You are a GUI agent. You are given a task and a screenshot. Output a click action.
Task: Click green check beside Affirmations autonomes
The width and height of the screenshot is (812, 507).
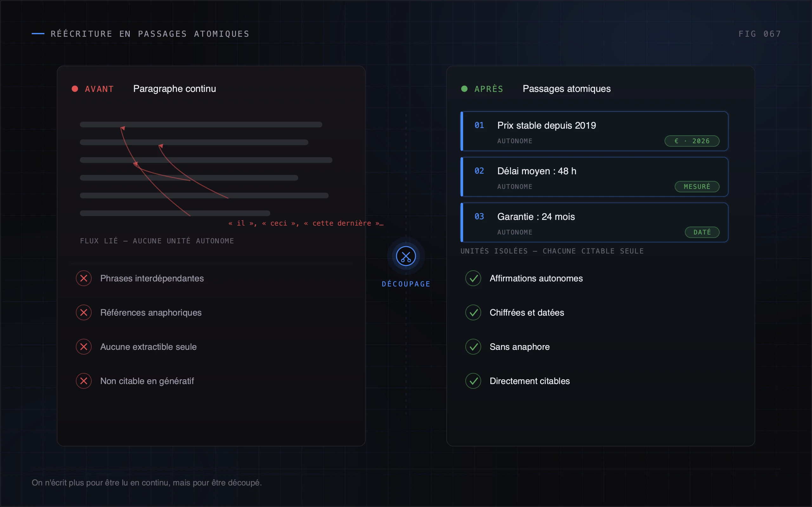pos(474,278)
